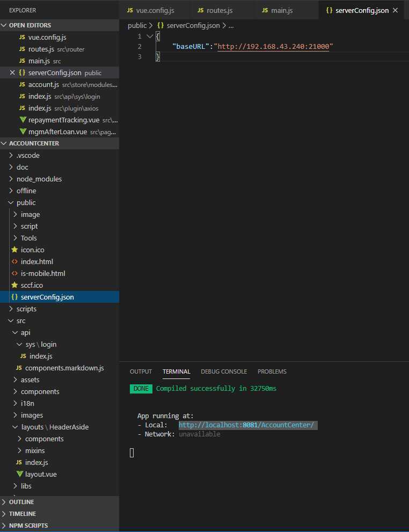Click the breadcrumb ellipsis segment
This screenshot has width=409, height=532.
tap(231, 26)
